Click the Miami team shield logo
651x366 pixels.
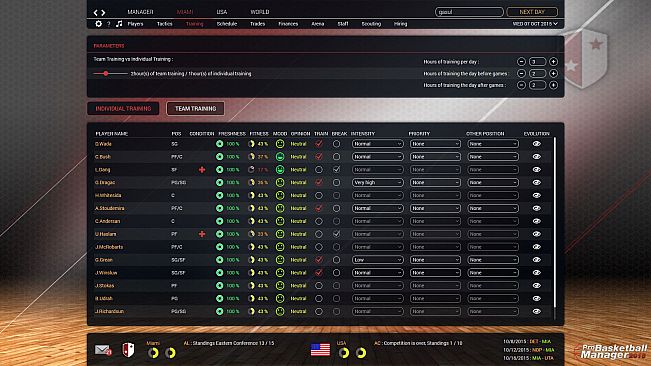128,349
